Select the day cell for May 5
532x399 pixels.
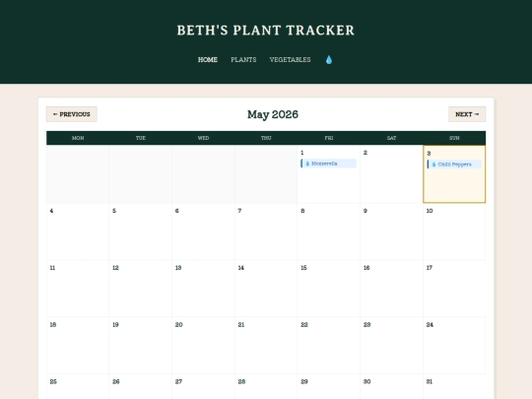tap(141, 232)
